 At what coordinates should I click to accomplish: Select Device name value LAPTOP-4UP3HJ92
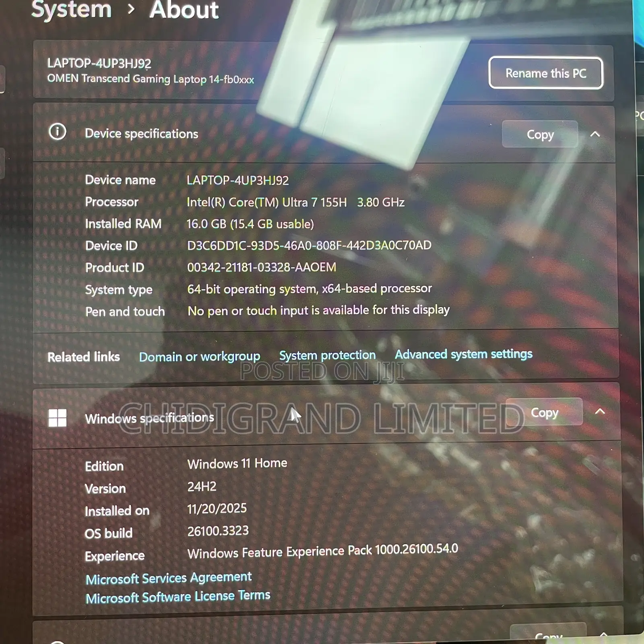(x=237, y=180)
